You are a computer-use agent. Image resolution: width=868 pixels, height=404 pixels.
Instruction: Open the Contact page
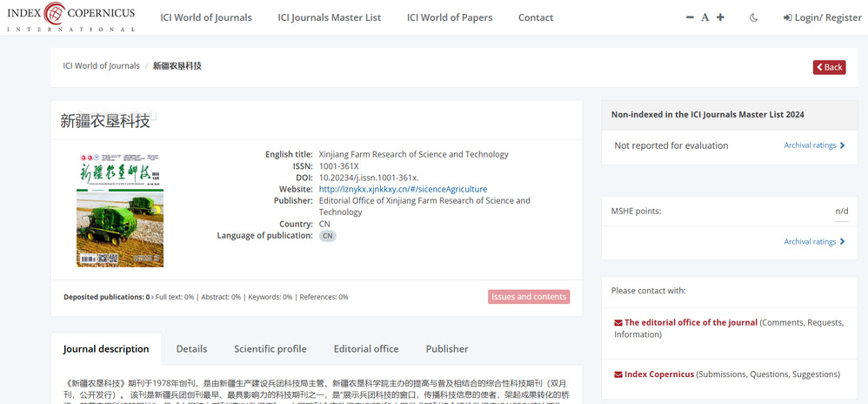pos(535,17)
